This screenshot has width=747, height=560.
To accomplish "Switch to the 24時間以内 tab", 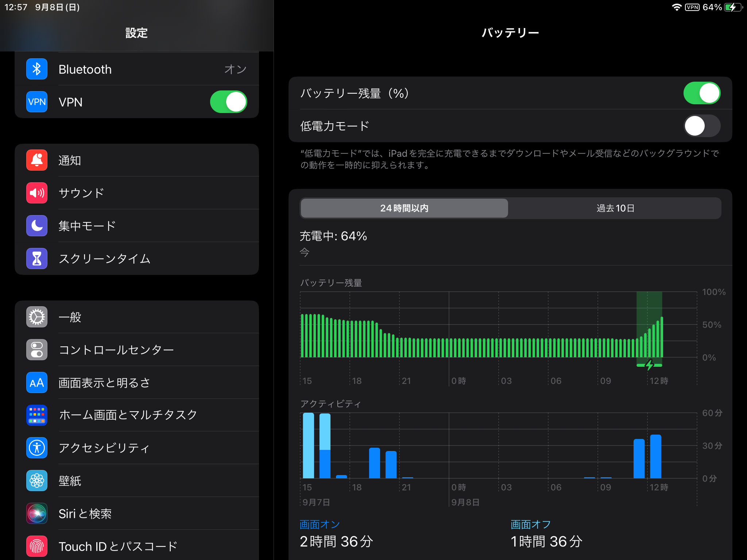I will coord(404,208).
